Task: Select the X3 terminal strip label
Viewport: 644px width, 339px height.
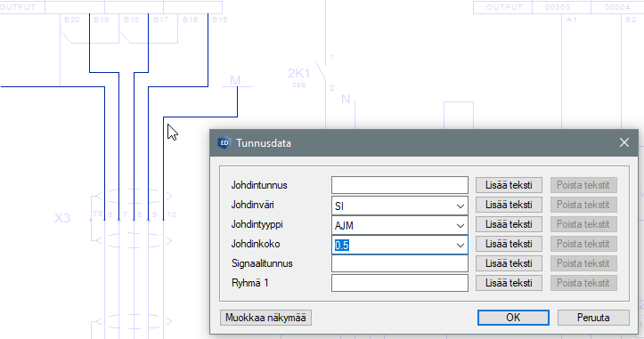Action: tap(62, 218)
